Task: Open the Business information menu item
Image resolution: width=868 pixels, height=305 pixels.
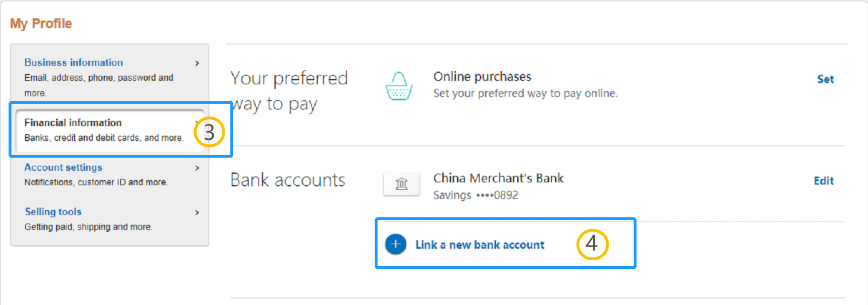Action: 110,77
